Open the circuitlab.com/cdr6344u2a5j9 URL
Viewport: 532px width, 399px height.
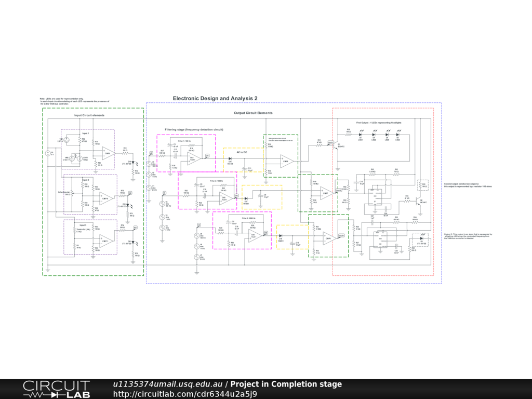click(x=185, y=394)
